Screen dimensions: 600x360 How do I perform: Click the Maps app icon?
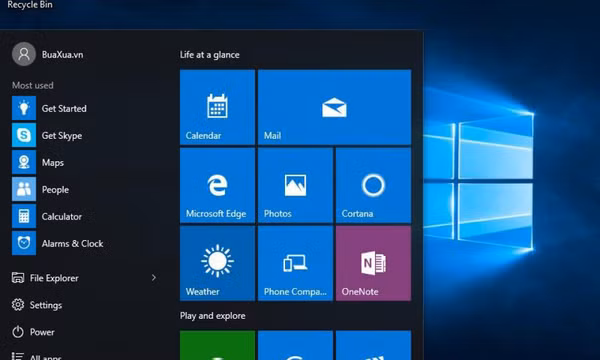24,162
